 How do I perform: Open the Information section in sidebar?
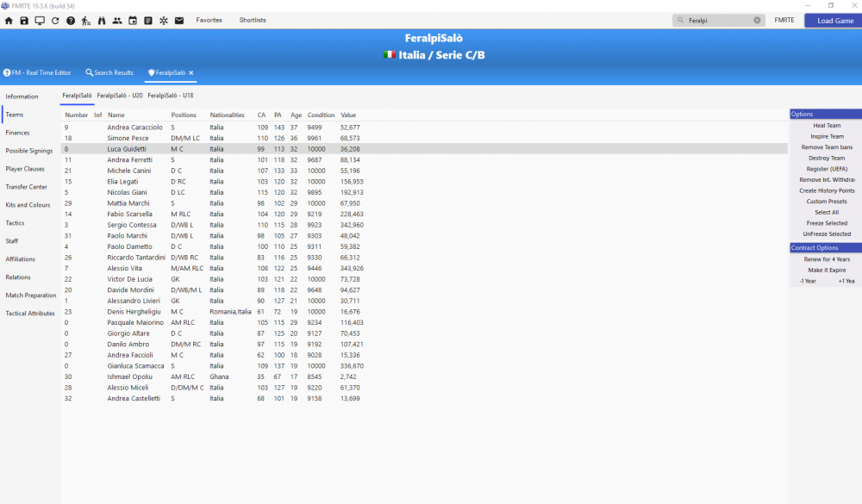point(22,96)
